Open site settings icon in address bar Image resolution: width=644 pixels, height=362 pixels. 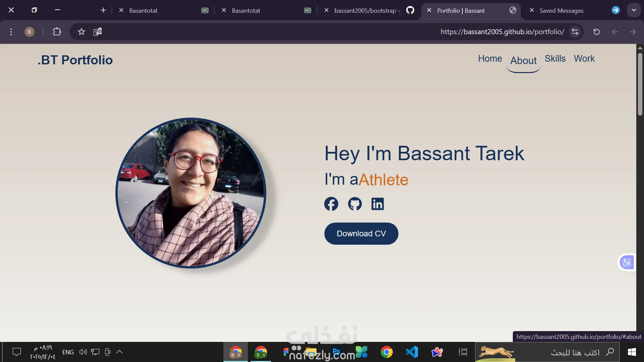[575, 32]
